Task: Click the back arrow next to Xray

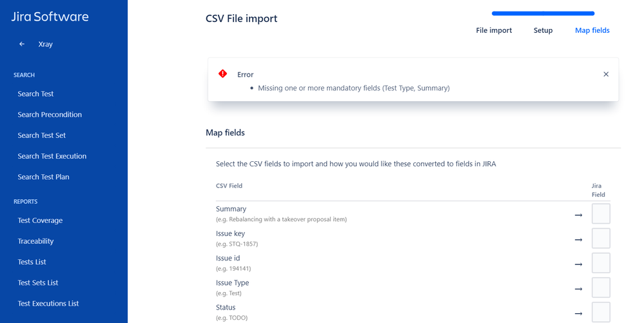Action: click(22, 44)
